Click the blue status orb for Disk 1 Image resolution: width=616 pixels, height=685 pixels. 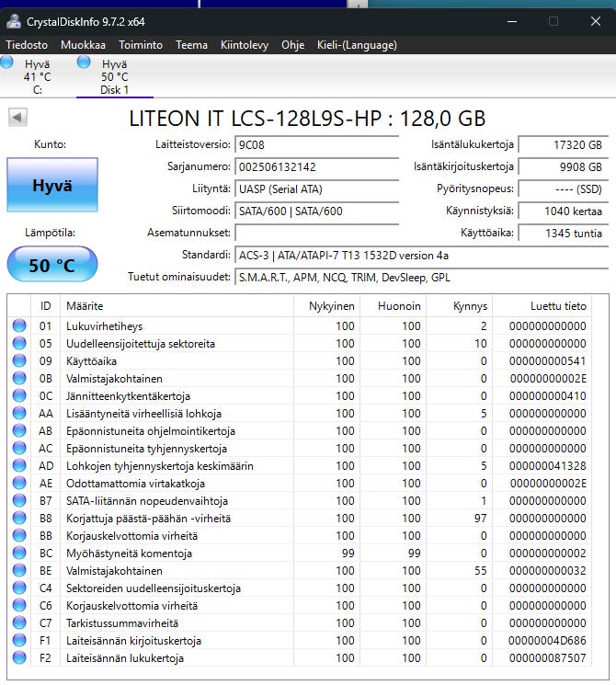point(84,62)
